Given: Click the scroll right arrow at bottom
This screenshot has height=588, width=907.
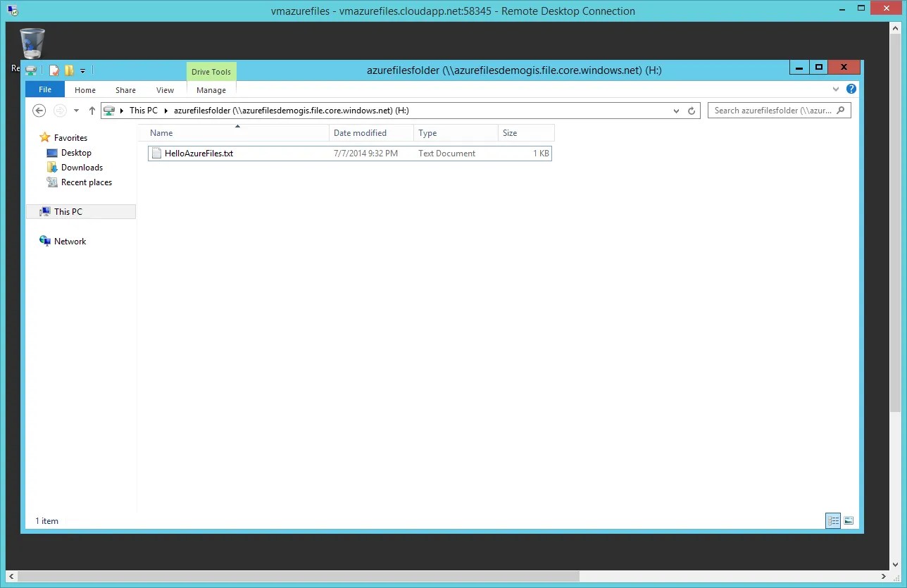Looking at the screenshot, I should click(x=884, y=576).
